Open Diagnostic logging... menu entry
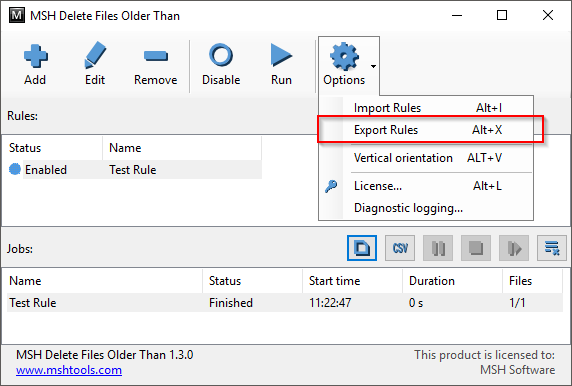Image resolution: width=572 pixels, height=386 pixels. (x=426, y=208)
